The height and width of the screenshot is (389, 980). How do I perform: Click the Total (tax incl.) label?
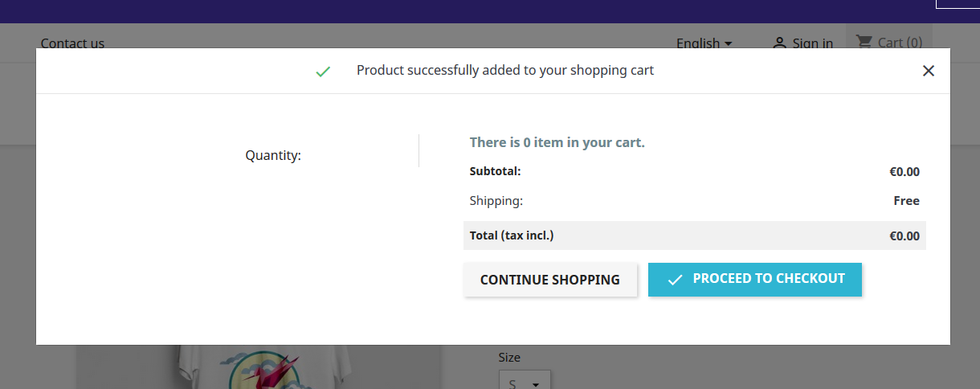pos(512,235)
